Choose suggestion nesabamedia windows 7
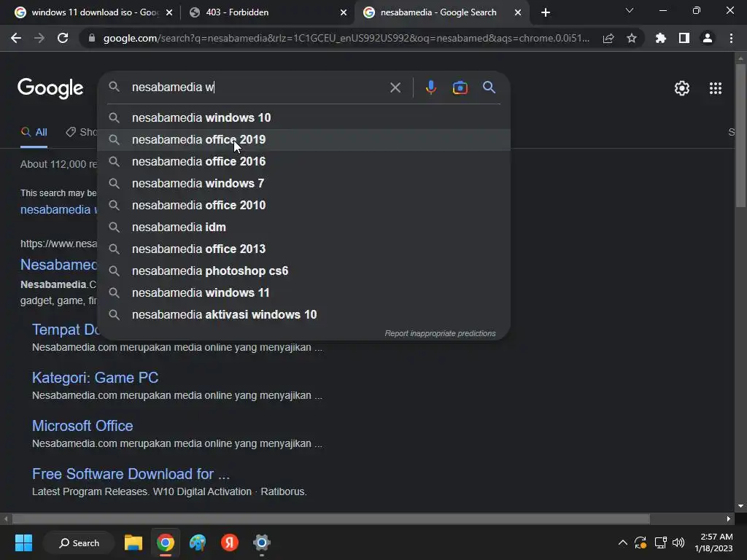The width and height of the screenshot is (747, 560). pyautogui.click(x=304, y=183)
